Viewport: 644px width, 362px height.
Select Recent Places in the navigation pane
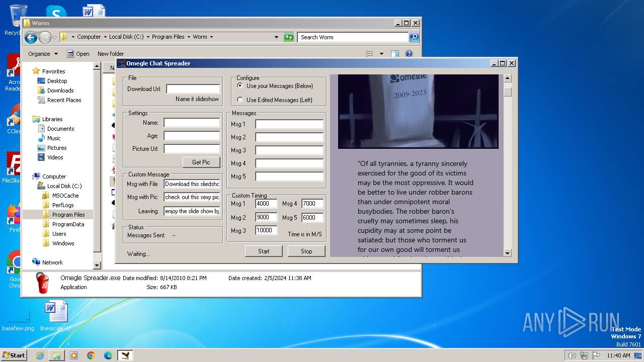tap(64, 100)
